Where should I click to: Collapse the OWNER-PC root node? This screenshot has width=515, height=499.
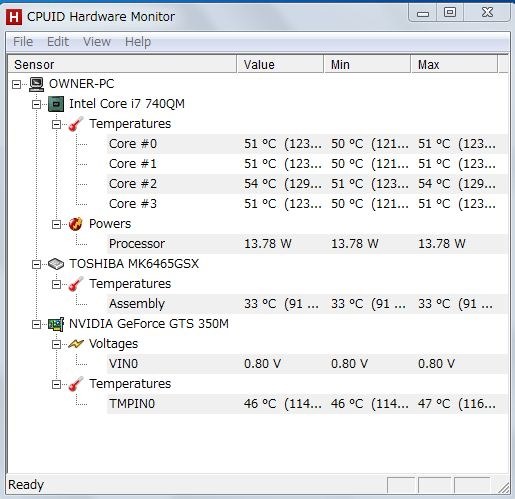point(16,84)
